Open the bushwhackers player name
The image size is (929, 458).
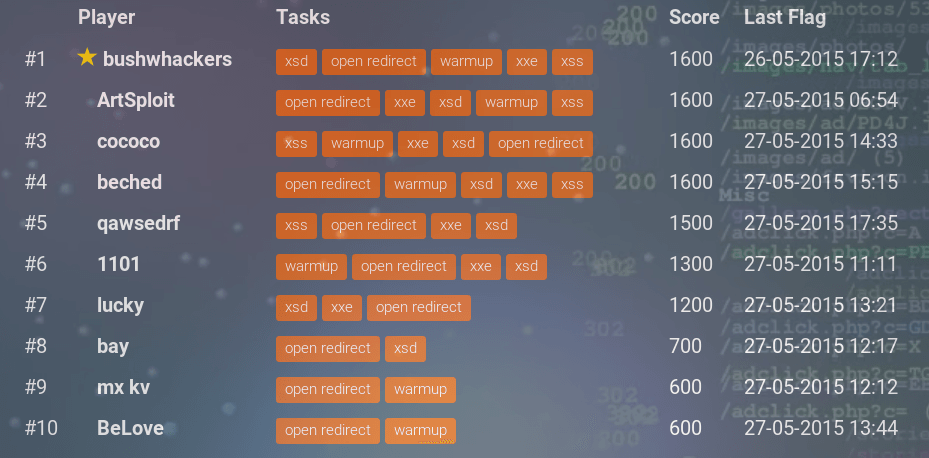point(167,59)
